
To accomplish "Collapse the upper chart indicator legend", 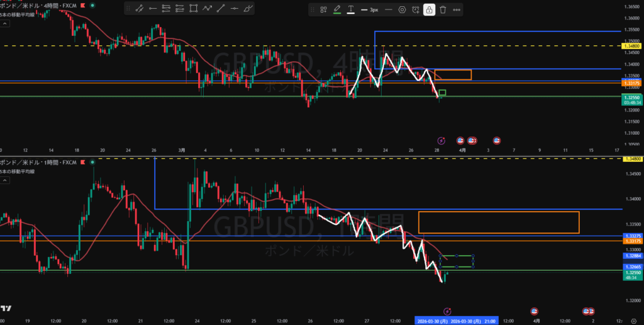I will click(x=4, y=23).
